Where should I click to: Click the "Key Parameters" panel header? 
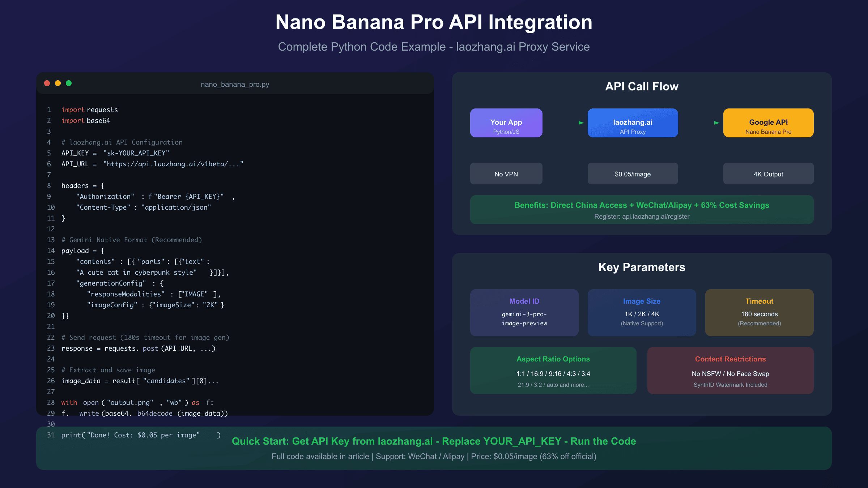coord(642,267)
